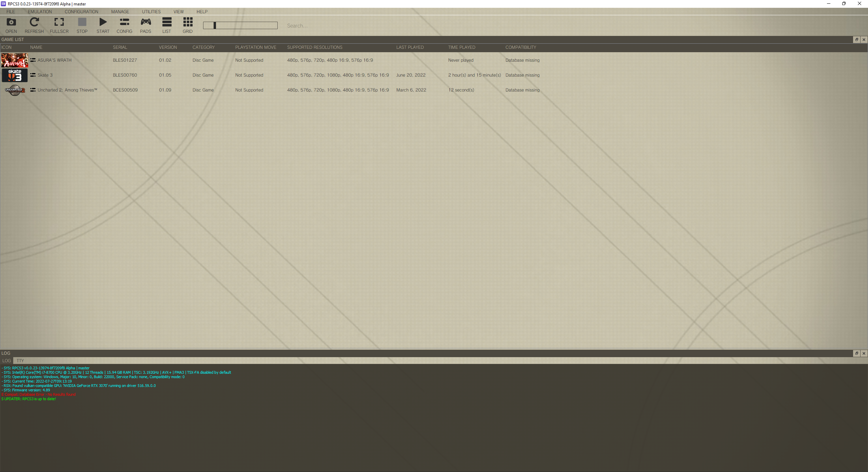
Task: Refresh the game list with the REFRESH icon
Action: coord(34,25)
